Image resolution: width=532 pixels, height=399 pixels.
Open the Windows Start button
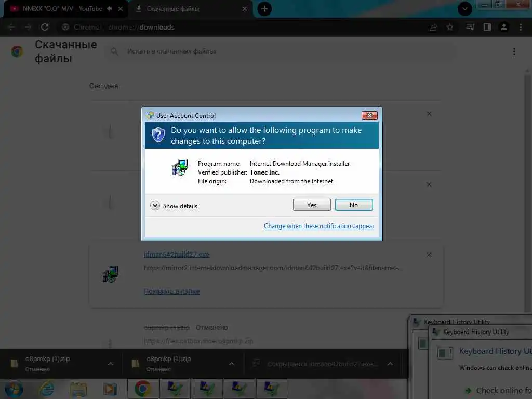click(14, 389)
